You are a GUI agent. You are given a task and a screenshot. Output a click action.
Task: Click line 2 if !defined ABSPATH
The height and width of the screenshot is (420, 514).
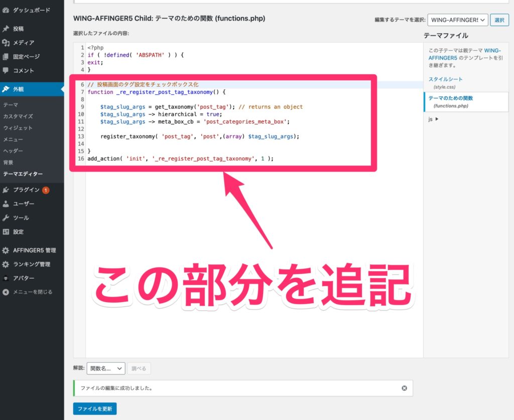pyautogui.click(x=136, y=55)
